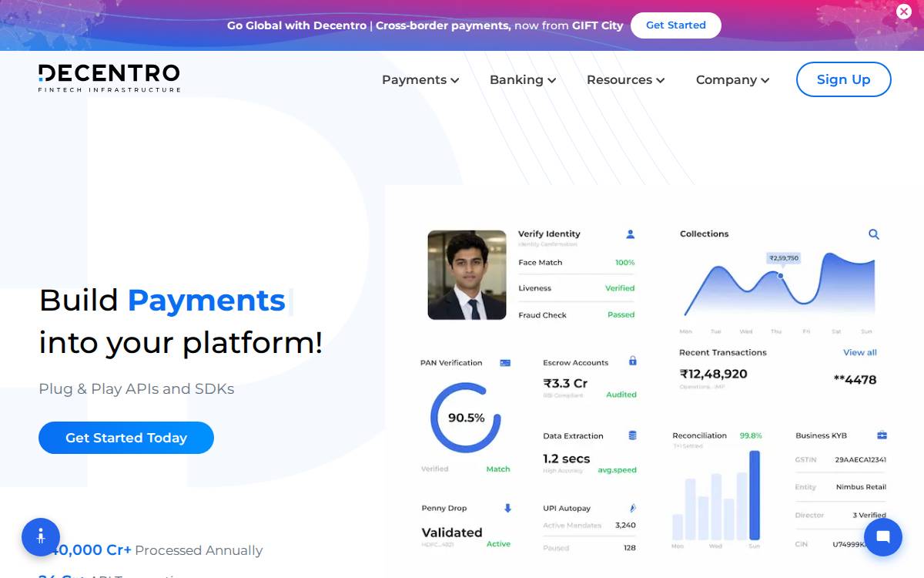The width and height of the screenshot is (924, 578).
Task: Expand the Banking menu
Action: click(x=523, y=79)
